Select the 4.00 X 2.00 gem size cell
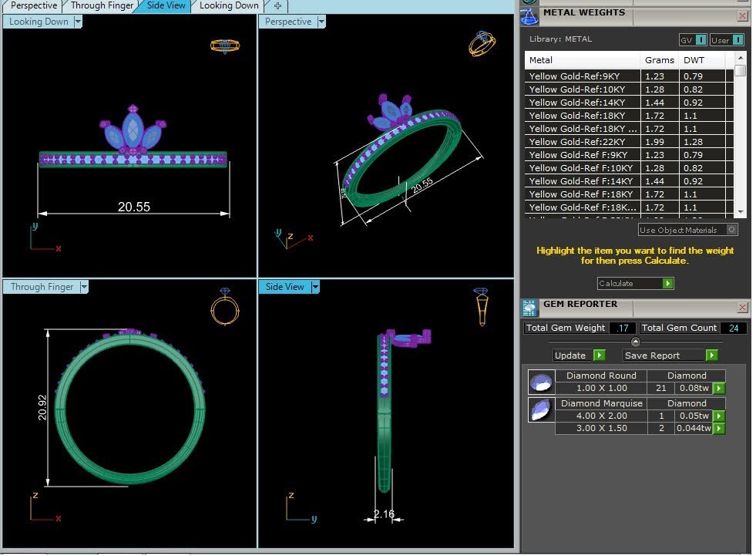 tap(601, 416)
